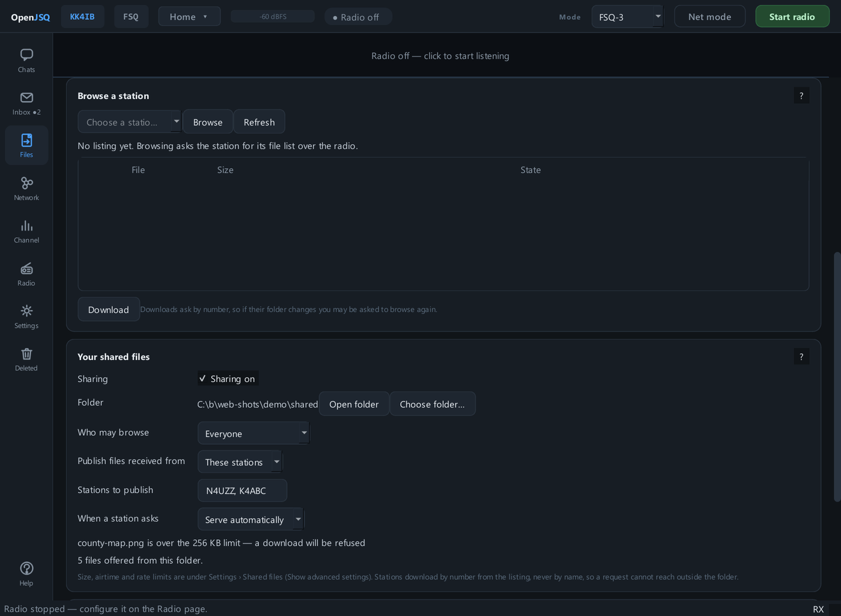Open Settings from the sidebar
The height and width of the screenshot is (616, 841).
[x=26, y=317]
